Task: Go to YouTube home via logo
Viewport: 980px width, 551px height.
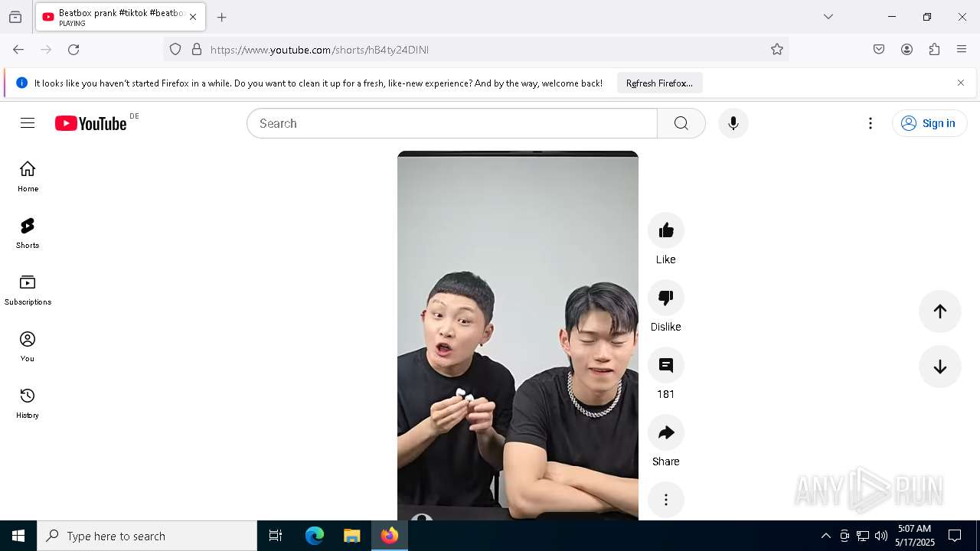Action: 90,123
